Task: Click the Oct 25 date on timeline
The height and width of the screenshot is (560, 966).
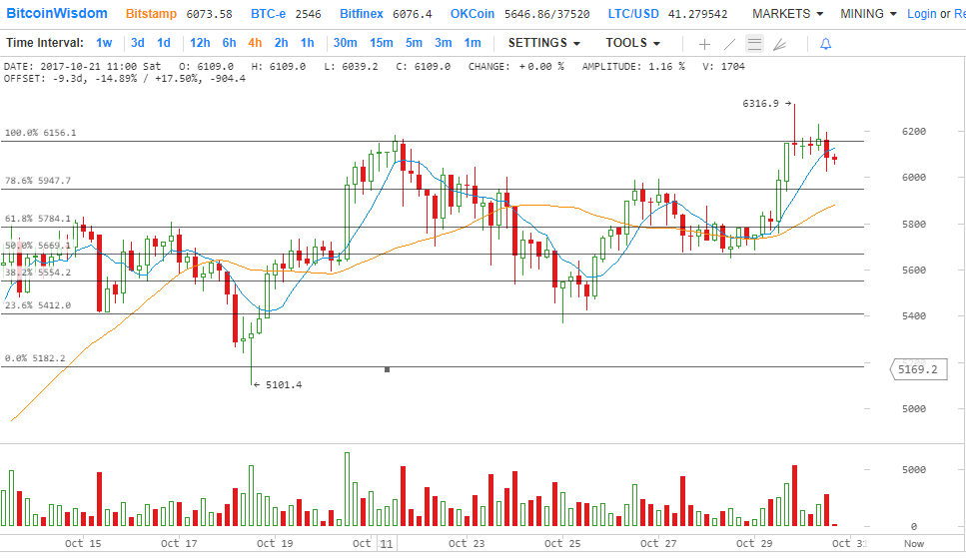Action: pos(561,544)
